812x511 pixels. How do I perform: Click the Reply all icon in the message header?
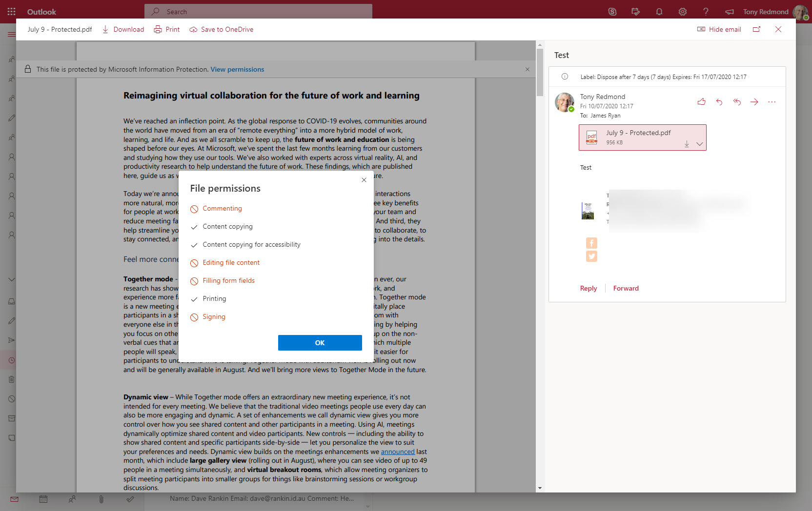click(x=737, y=102)
